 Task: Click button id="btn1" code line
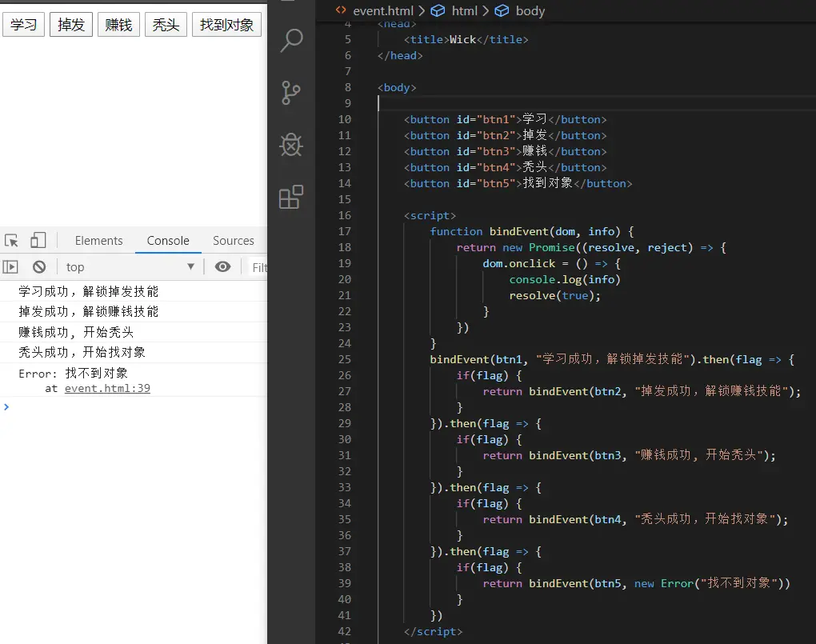[506, 119]
